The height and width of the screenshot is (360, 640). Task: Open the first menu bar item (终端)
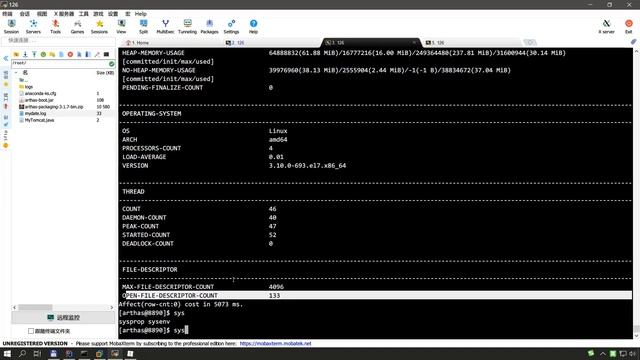point(7,13)
